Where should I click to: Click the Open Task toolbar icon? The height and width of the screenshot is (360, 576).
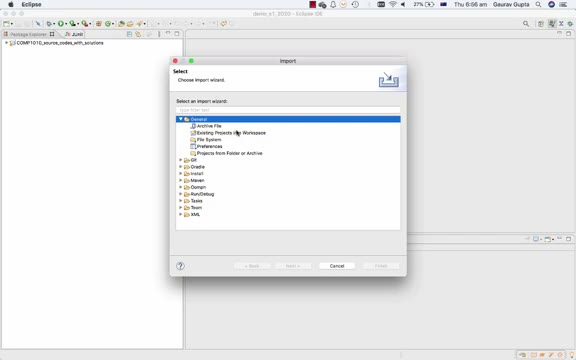pyautogui.click(x=130, y=24)
